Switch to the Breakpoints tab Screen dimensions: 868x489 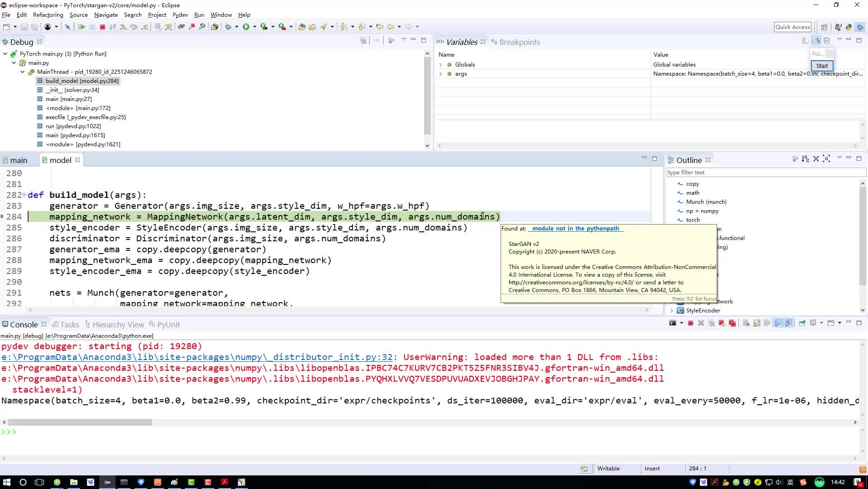point(516,42)
